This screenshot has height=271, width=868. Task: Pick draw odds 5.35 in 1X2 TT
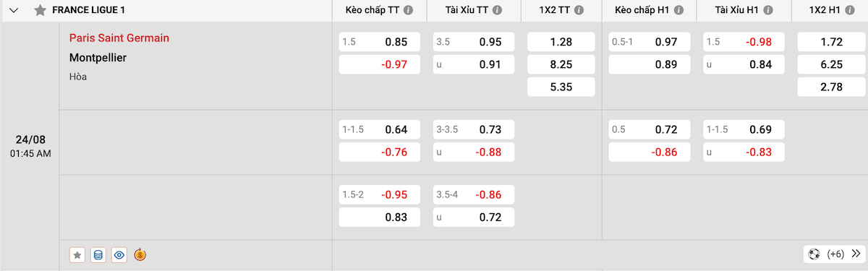coord(561,87)
